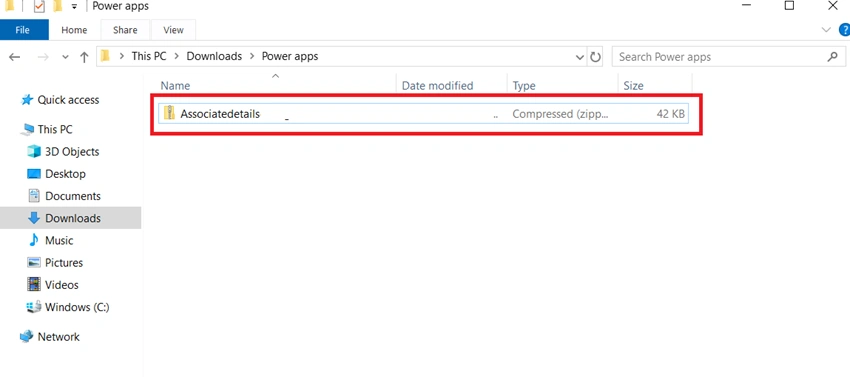Open the File ribbon tab
850x377 pixels.
24,30
